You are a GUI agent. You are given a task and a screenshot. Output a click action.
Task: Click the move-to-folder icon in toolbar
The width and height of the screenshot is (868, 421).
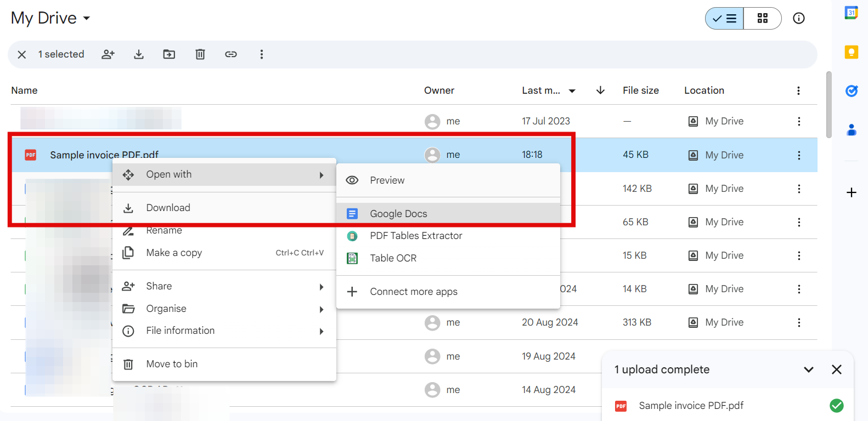(x=169, y=54)
